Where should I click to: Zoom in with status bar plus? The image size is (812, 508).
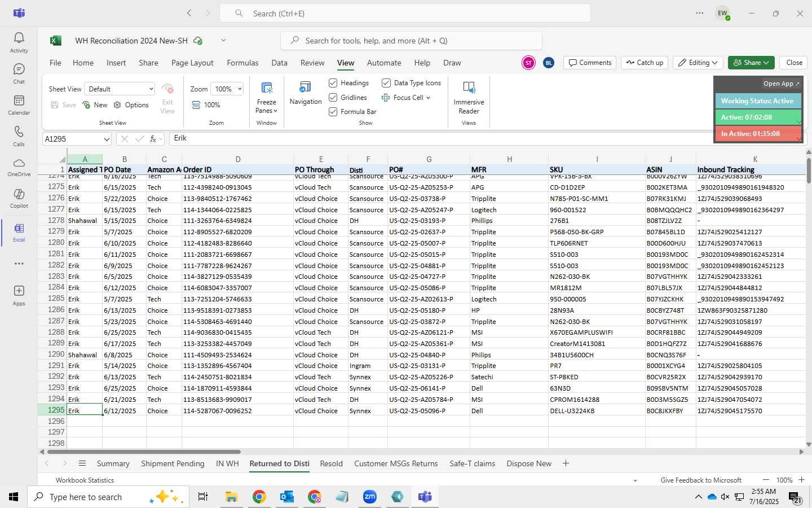(801, 480)
